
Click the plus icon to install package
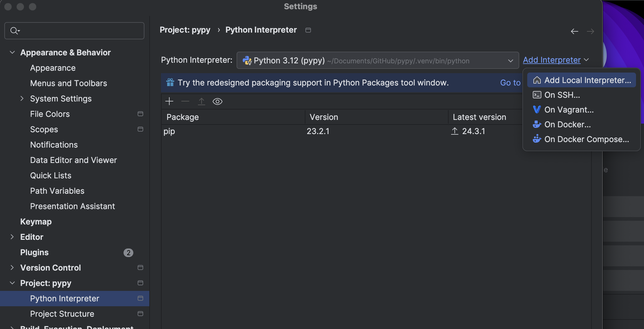169,101
